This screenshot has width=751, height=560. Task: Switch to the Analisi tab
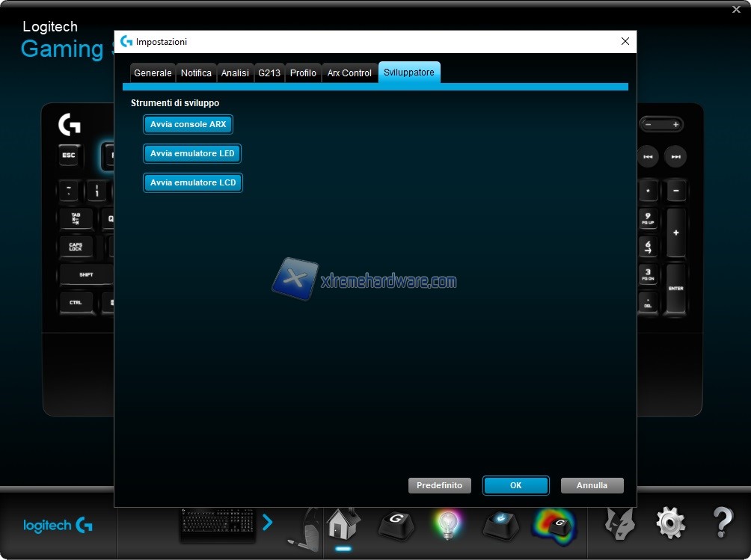pyautogui.click(x=235, y=73)
